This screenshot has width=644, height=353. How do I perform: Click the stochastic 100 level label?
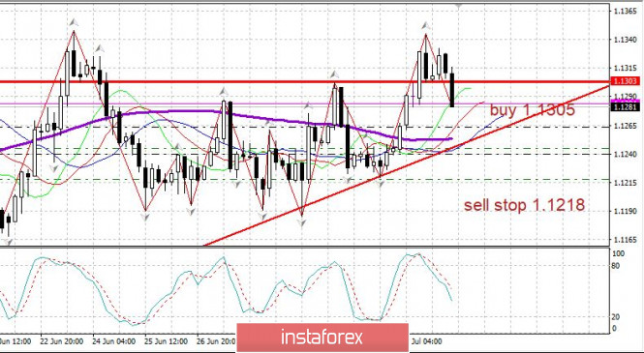pyautogui.click(x=619, y=253)
